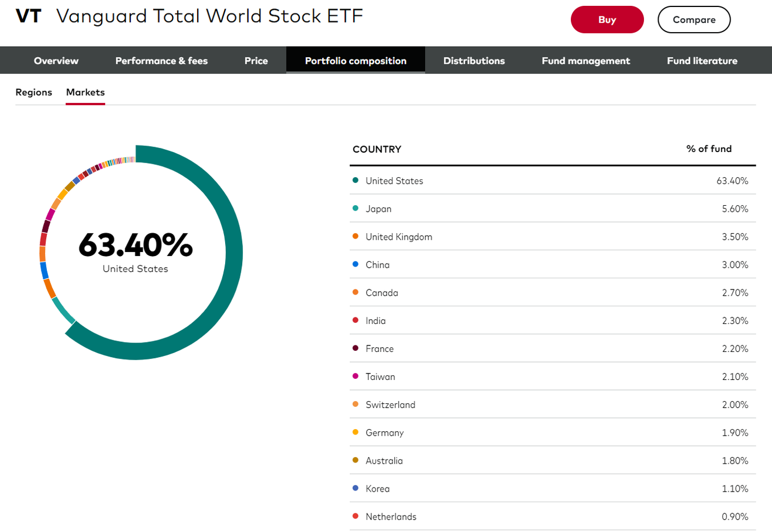Click the United Kingdom legend color dot
This screenshot has height=532, width=772.
[x=356, y=236]
